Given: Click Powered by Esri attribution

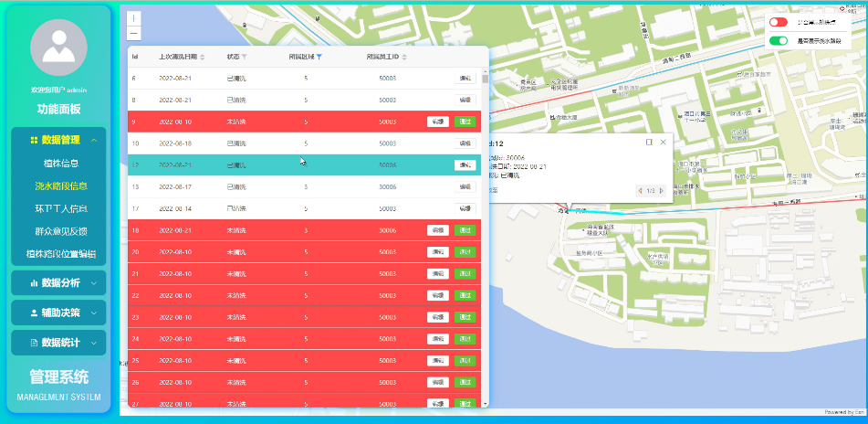Looking at the screenshot, I should point(844,412).
